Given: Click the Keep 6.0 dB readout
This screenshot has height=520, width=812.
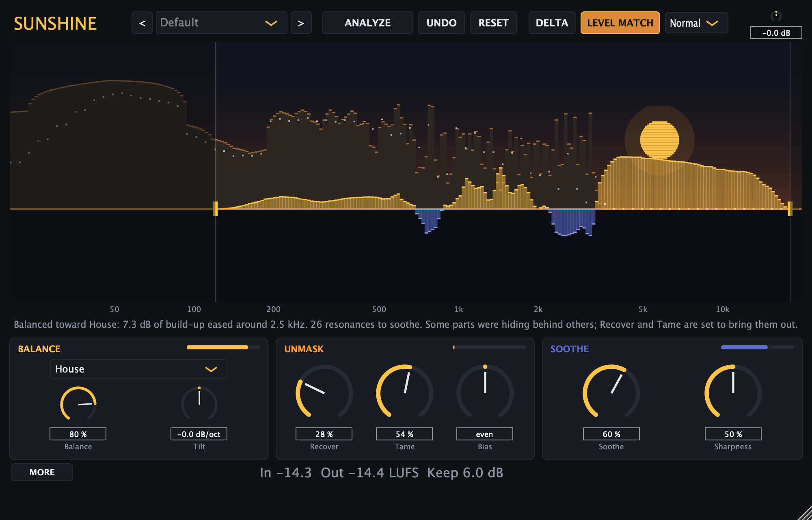Looking at the screenshot, I should coord(465,473).
